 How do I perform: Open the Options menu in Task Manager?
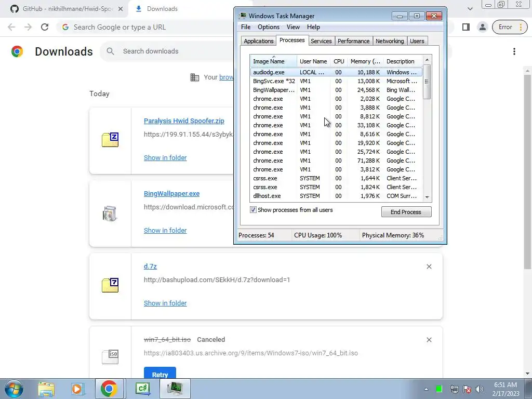click(269, 27)
